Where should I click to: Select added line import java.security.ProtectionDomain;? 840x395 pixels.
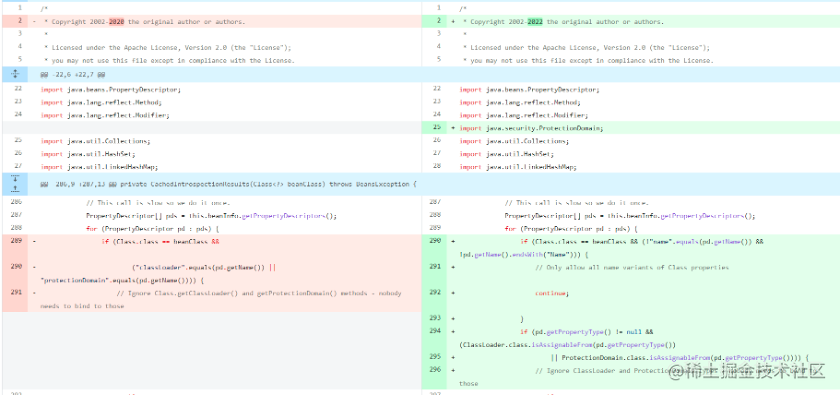click(531, 128)
